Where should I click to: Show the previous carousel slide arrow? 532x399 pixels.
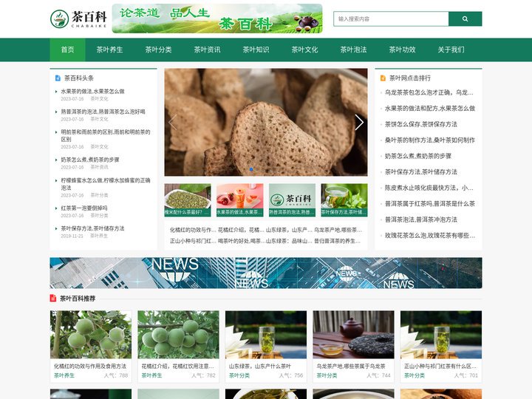(173, 122)
